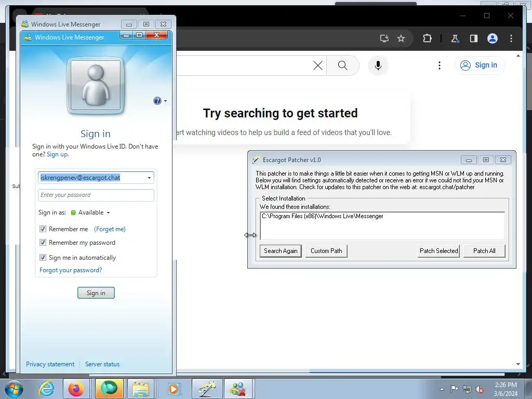Open the Messenger help icon menu
The width and height of the screenshot is (532, 399).
tap(160, 101)
